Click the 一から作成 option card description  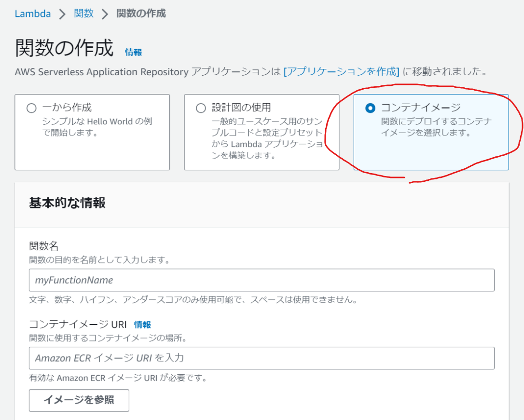click(x=97, y=127)
